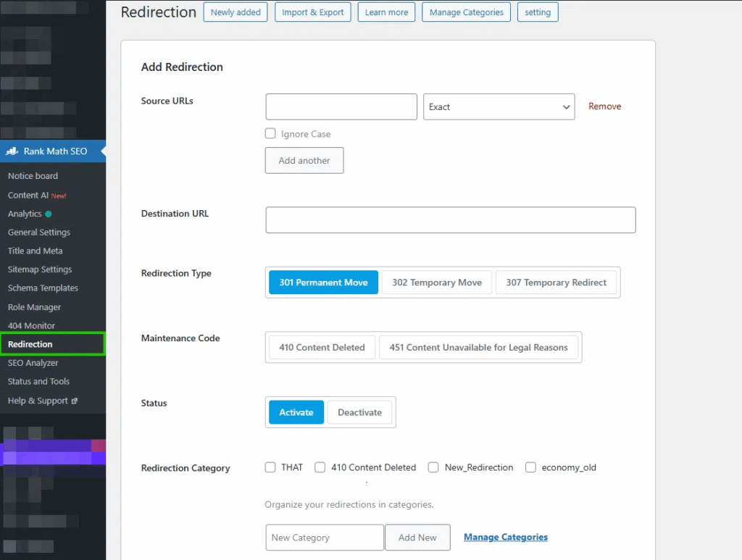742x560 pixels.
Task: Select 410 Content Deleted maintenance code
Action: tap(322, 348)
